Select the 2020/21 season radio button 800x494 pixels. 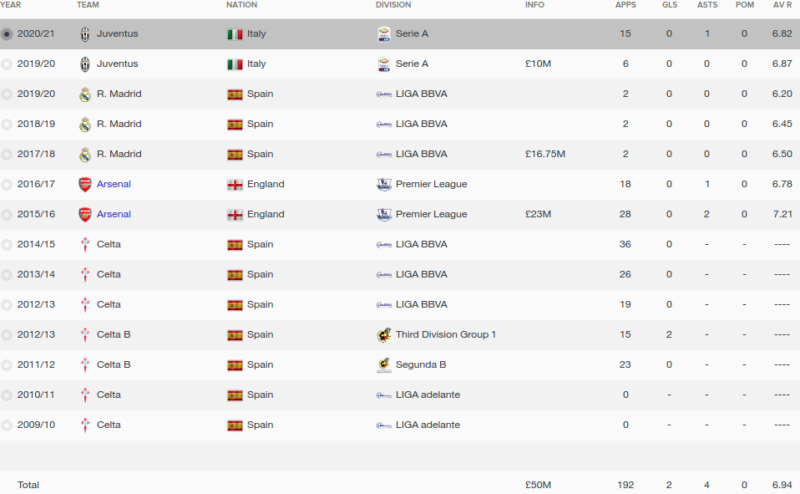point(7,35)
